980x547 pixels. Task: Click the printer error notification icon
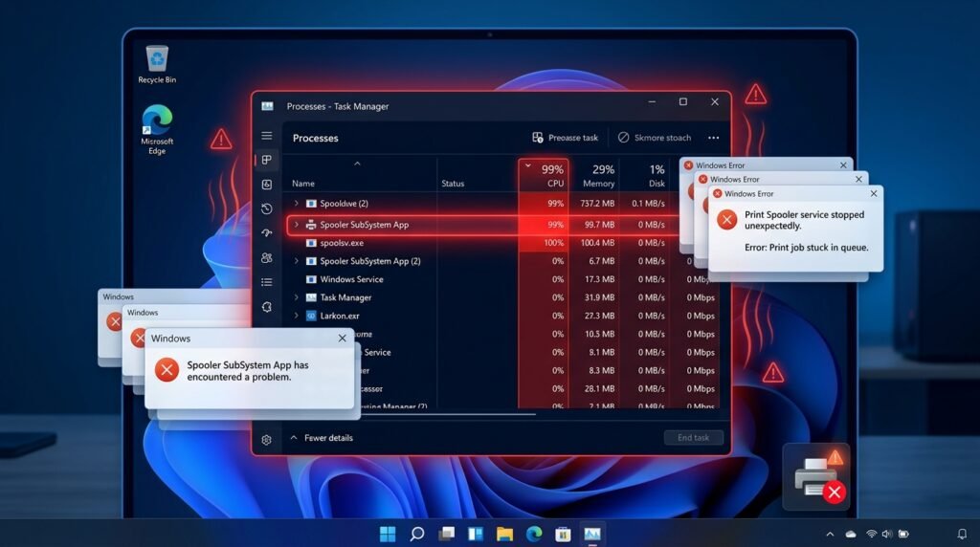[817, 478]
